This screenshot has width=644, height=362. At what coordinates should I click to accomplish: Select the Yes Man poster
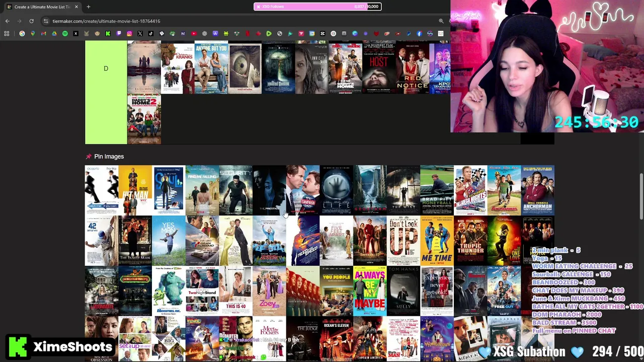click(x=169, y=240)
